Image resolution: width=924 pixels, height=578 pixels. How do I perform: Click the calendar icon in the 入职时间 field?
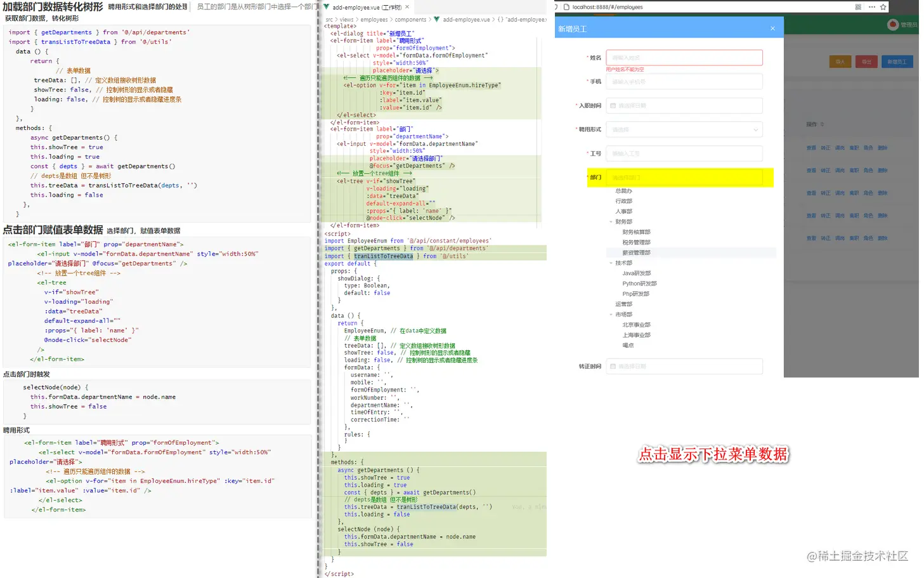pyautogui.click(x=613, y=106)
